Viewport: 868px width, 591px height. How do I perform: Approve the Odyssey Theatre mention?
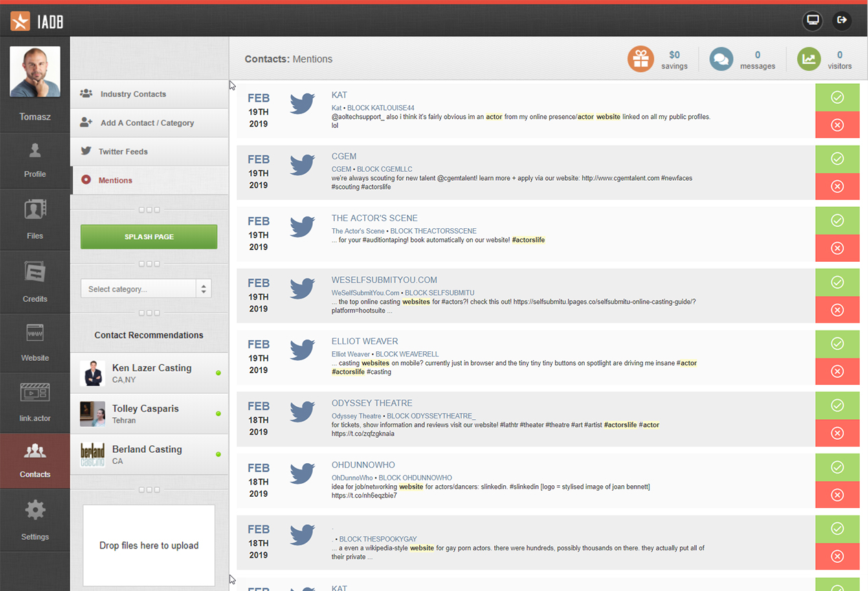pyautogui.click(x=837, y=405)
